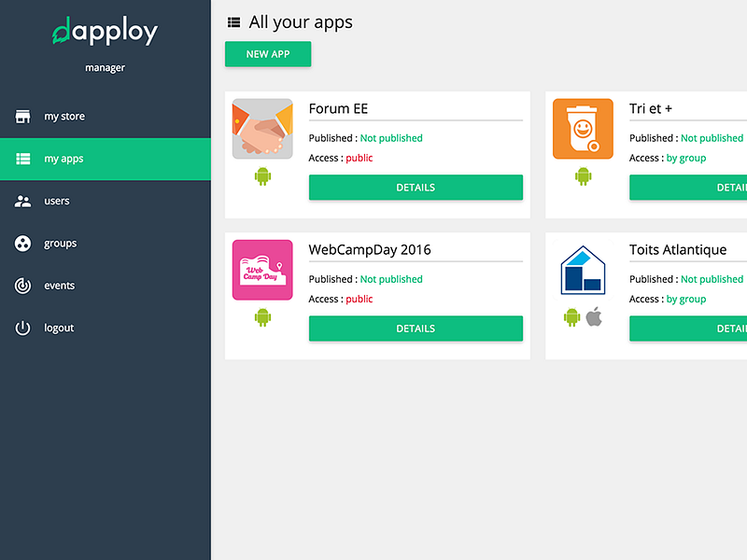Click public access on Forum EE card
This screenshot has width=747, height=560.
pyautogui.click(x=359, y=158)
